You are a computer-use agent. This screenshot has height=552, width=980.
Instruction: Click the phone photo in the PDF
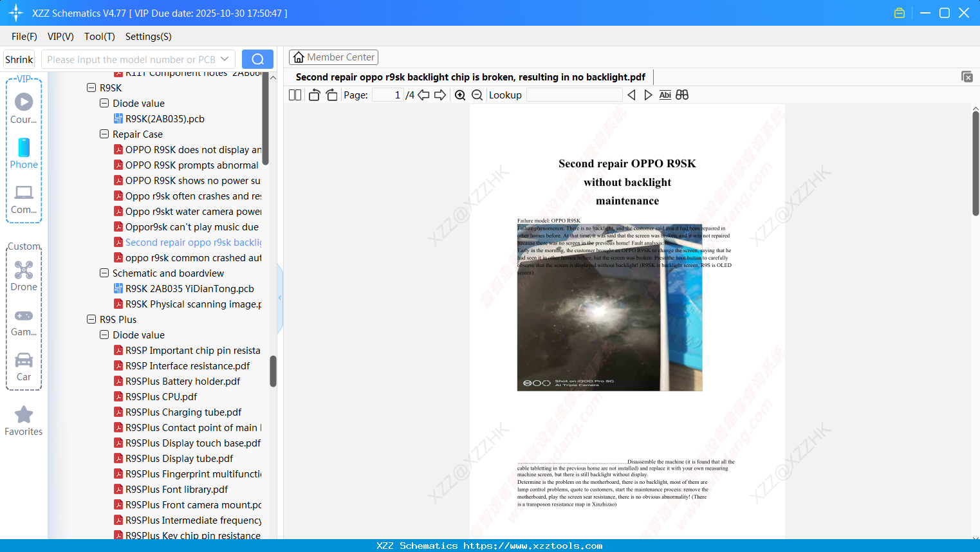point(609,307)
